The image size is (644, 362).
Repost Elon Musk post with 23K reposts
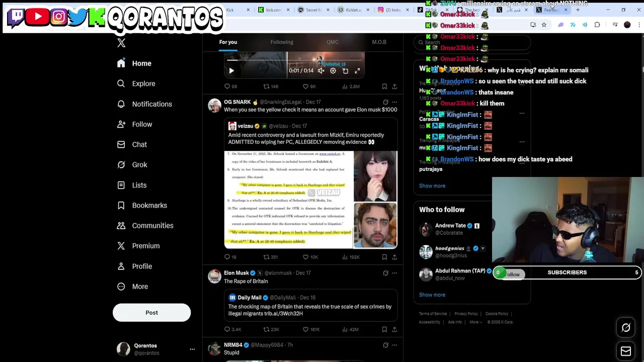coord(271,329)
